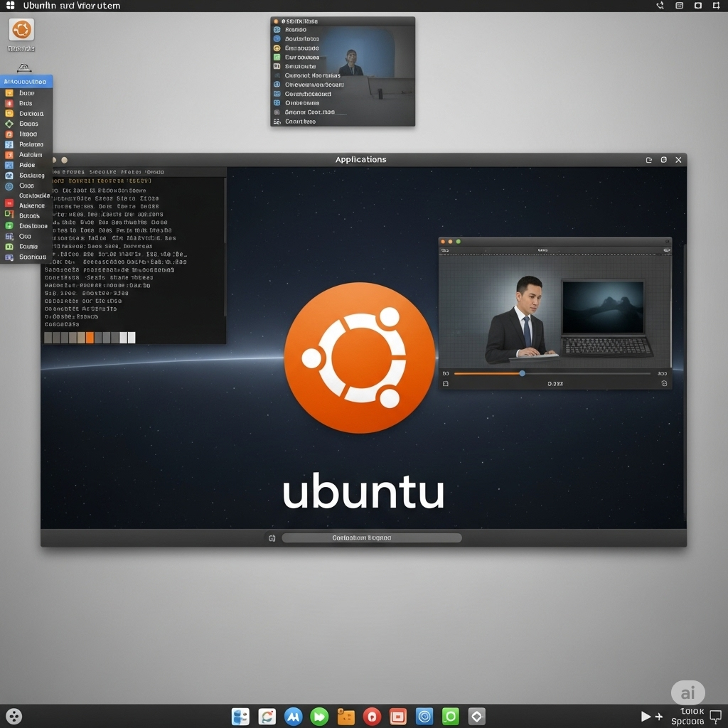Select the yellow circle icon in the top popup list
Image resolution: width=728 pixels, height=728 pixels.
point(277,48)
